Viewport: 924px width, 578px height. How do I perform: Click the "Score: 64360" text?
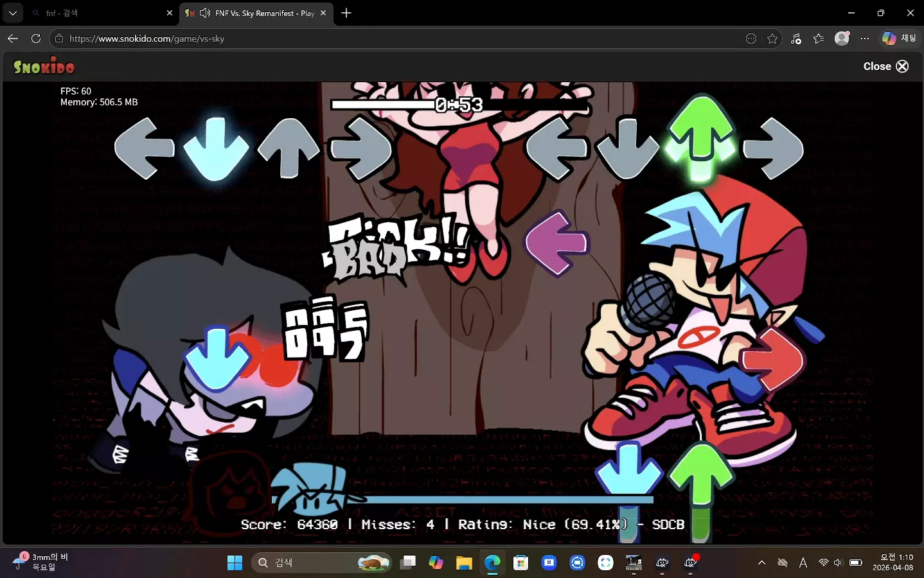point(289,525)
